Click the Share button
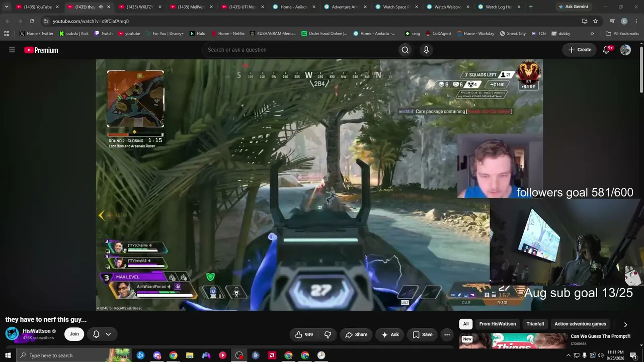Viewport: 644px width, 362px height. click(356, 334)
